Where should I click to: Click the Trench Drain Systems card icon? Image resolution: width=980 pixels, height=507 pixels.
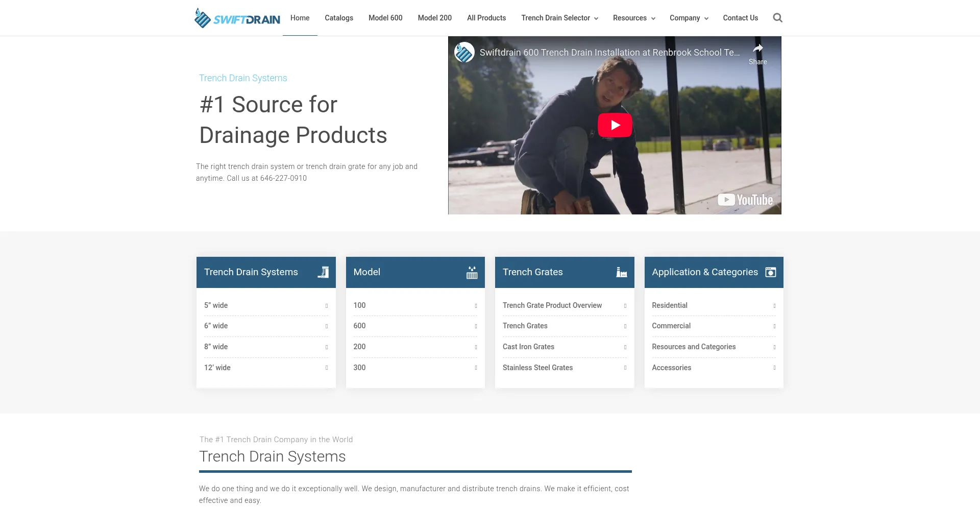click(x=323, y=272)
